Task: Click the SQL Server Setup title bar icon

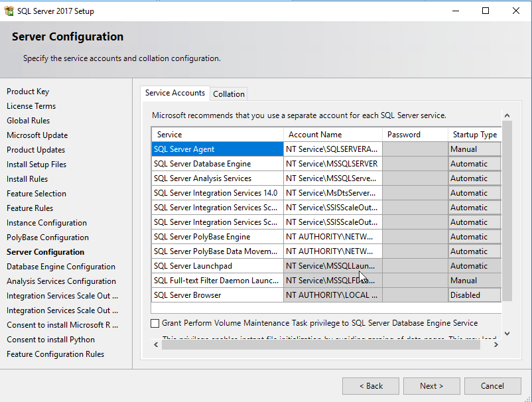Action: 9,11
